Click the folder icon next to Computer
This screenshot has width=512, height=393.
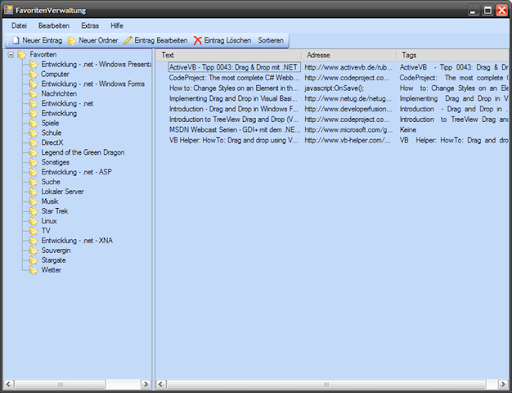[x=33, y=74]
